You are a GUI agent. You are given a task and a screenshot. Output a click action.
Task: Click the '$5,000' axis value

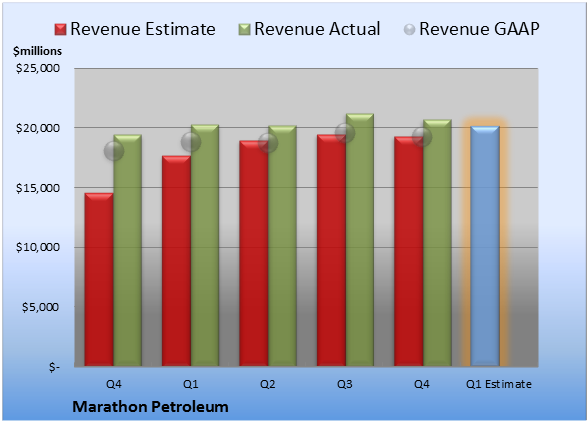pyautogui.click(x=40, y=307)
